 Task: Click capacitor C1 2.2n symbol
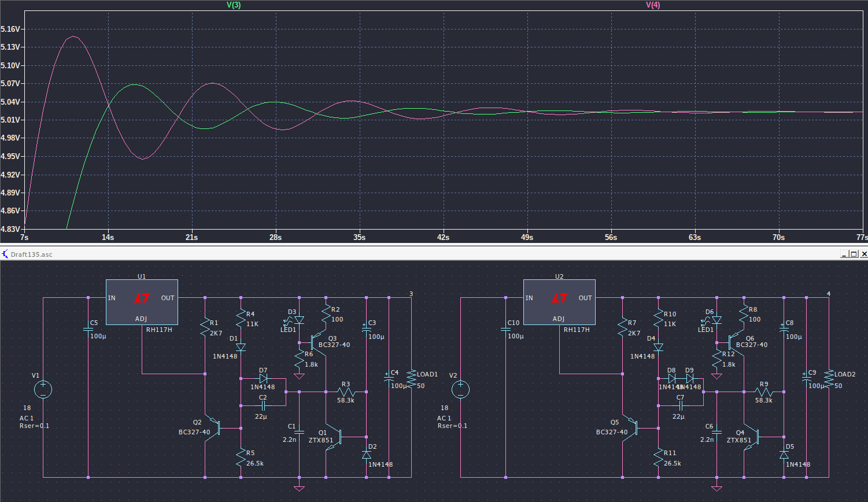[299, 431]
